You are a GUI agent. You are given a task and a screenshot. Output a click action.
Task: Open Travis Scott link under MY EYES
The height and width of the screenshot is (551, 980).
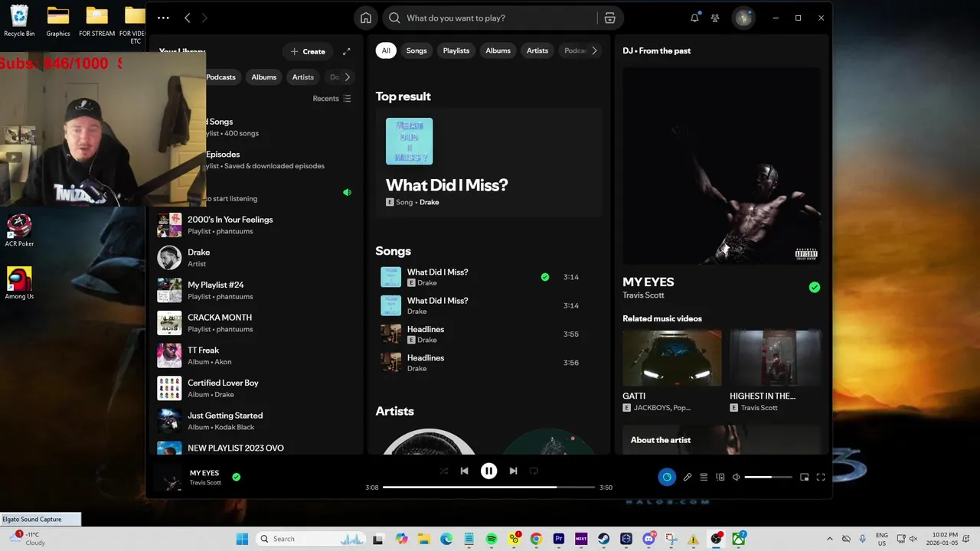[x=643, y=295]
